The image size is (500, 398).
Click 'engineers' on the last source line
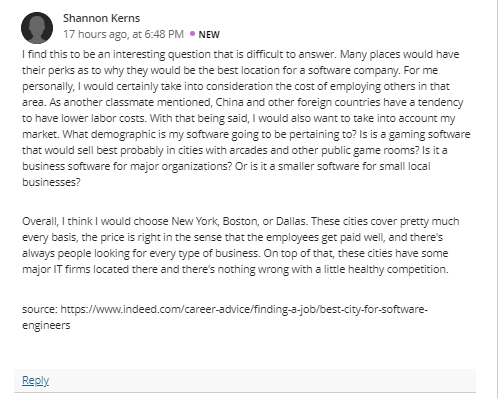pyautogui.click(x=46, y=325)
